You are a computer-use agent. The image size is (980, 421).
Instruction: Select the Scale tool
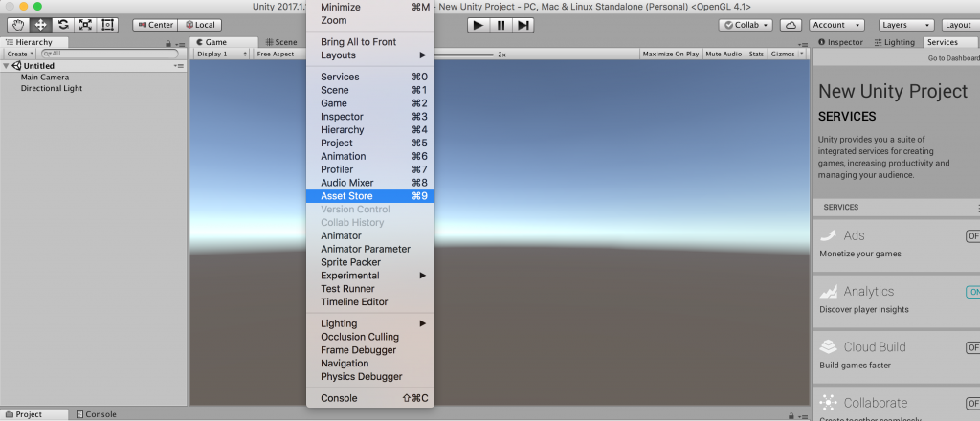[x=85, y=25]
